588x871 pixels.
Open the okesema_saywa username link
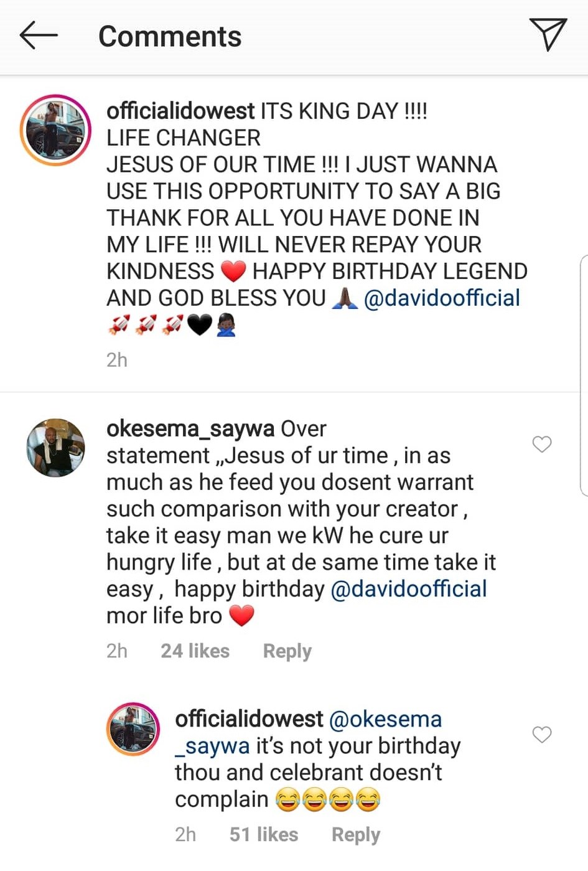coord(190,429)
